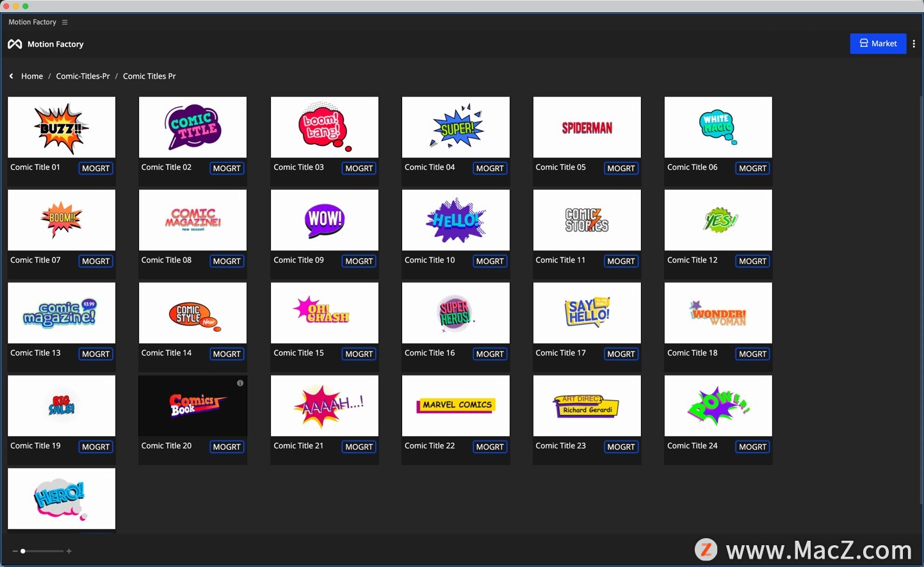This screenshot has height=567, width=924.
Task: Select the HELLO! purple burst thumbnail
Action: point(456,220)
